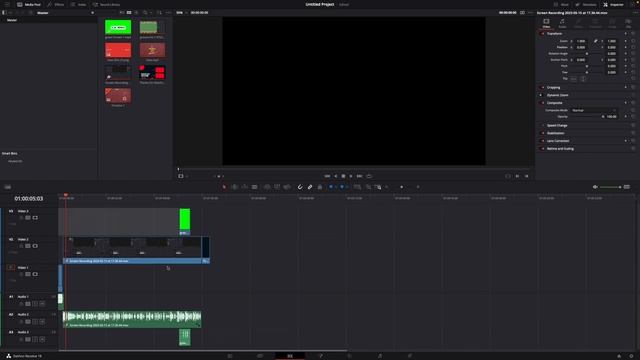The image size is (640, 360).
Task: Click the Insert Clip icon
Action: 267,187
